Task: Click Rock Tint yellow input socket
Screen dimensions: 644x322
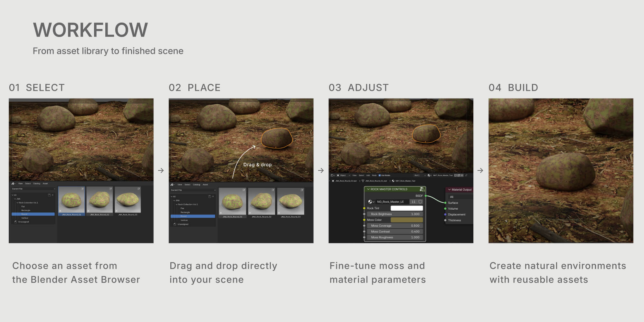Action: (364, 208)
